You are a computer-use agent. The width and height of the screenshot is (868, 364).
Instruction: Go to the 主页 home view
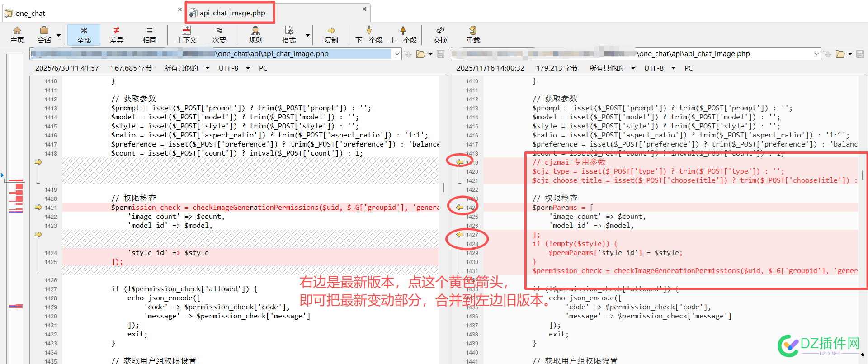point(17,35)
